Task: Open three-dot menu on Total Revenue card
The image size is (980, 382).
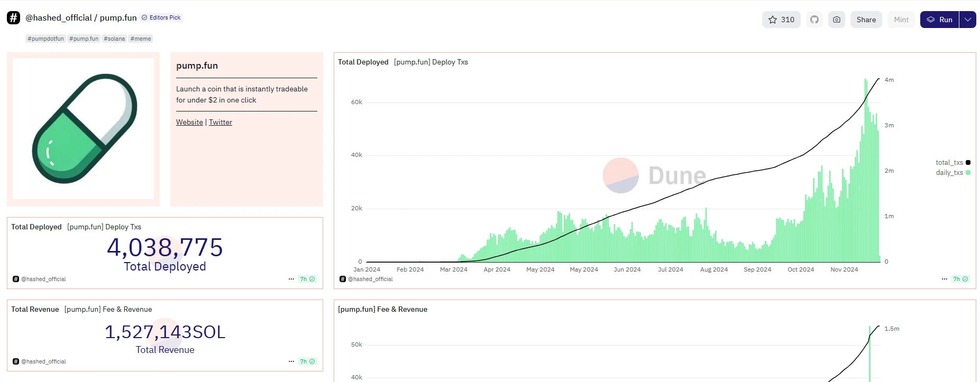Action: point(291,361)
